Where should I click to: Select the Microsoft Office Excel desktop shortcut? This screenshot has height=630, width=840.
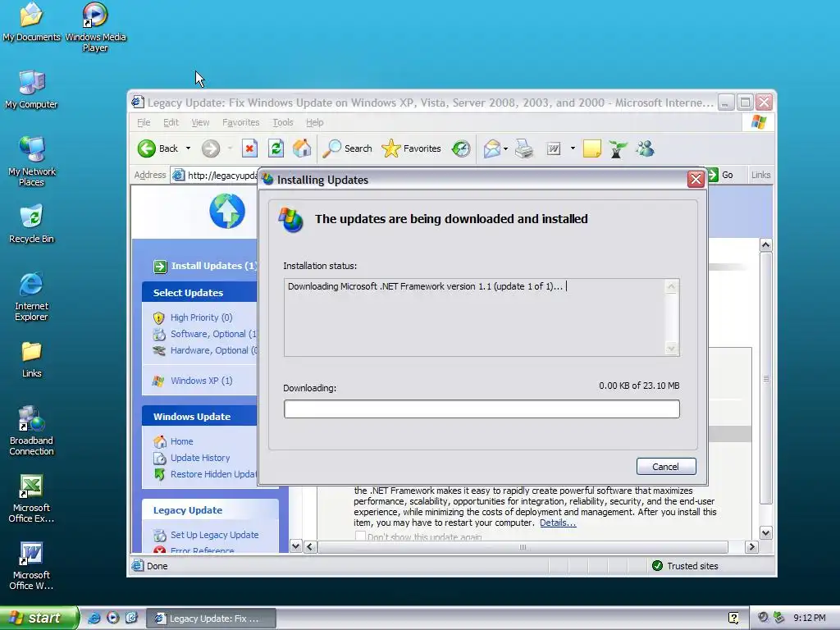coord(32,498)
